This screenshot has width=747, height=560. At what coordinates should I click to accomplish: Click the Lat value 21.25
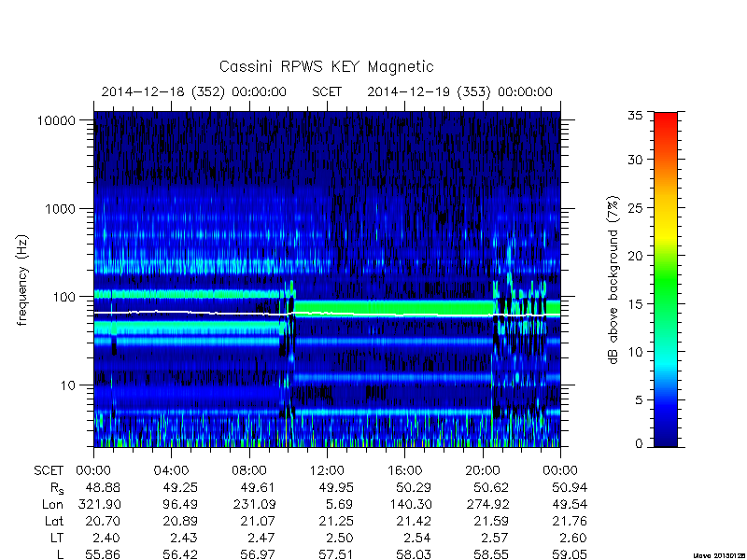click(x=336, y=521)
